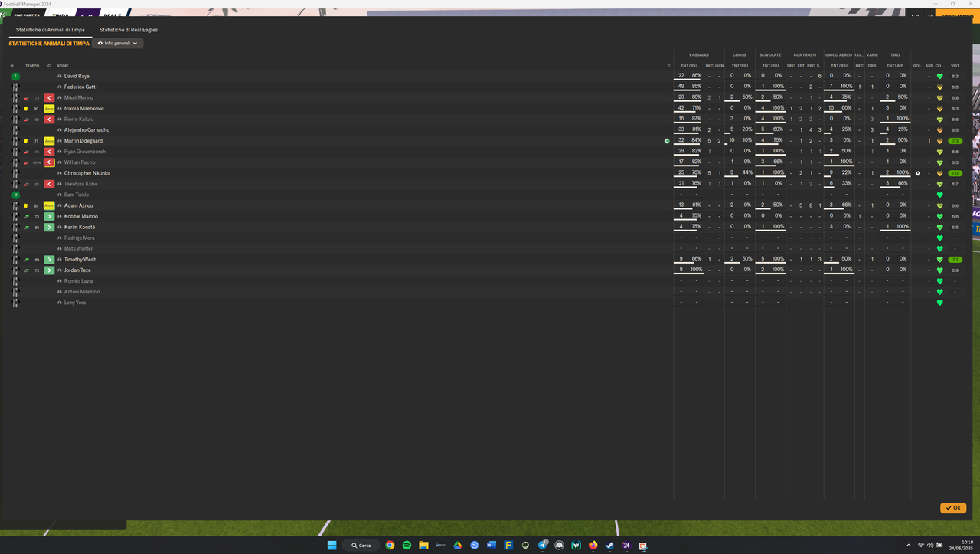Click the name 'Mats Wieffer'

click(78, 249)
